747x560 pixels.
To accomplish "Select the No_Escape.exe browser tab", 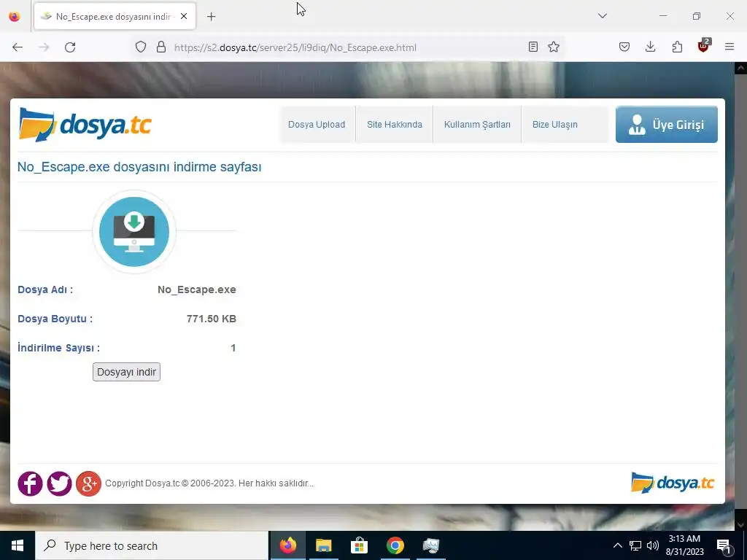I will pyautogui.click(x=115, y=17).
